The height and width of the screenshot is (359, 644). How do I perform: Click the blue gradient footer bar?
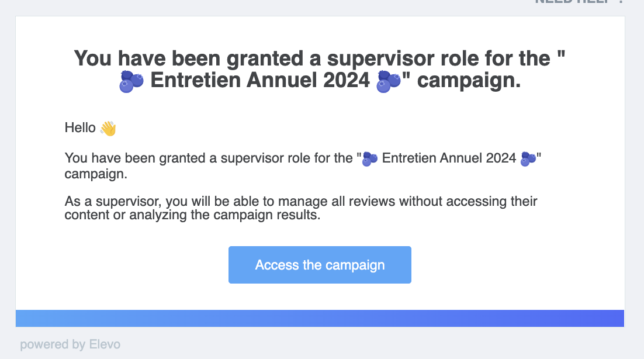click(x=320, y=318)
